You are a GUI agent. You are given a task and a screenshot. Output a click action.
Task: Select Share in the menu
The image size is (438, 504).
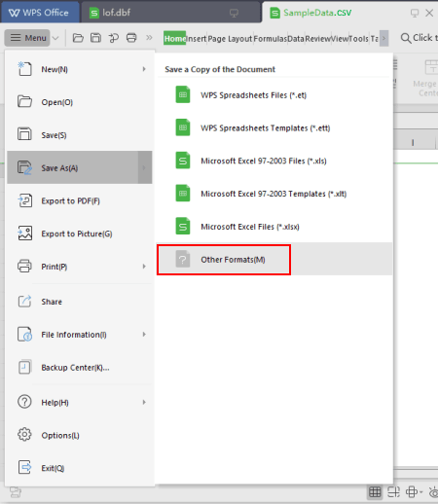(x=80, y=302)
